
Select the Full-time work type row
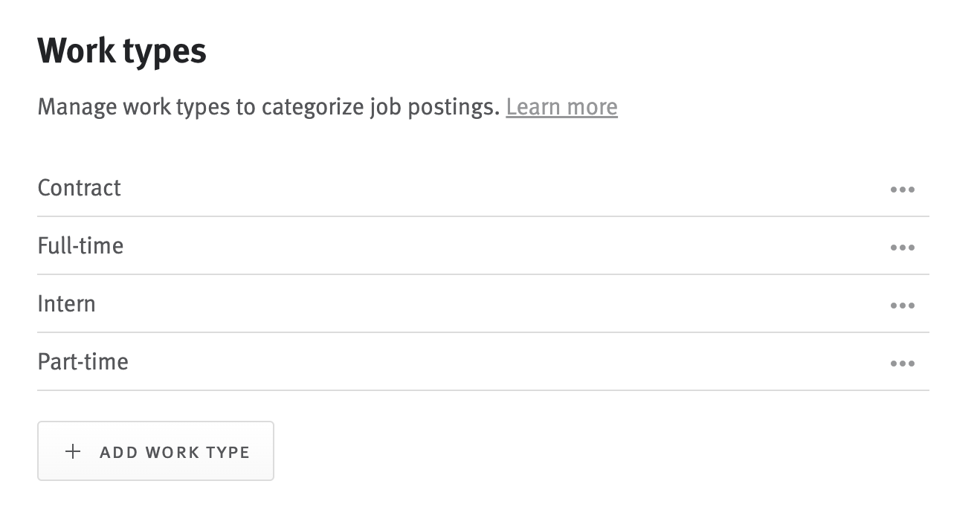[x=80, y=246]
